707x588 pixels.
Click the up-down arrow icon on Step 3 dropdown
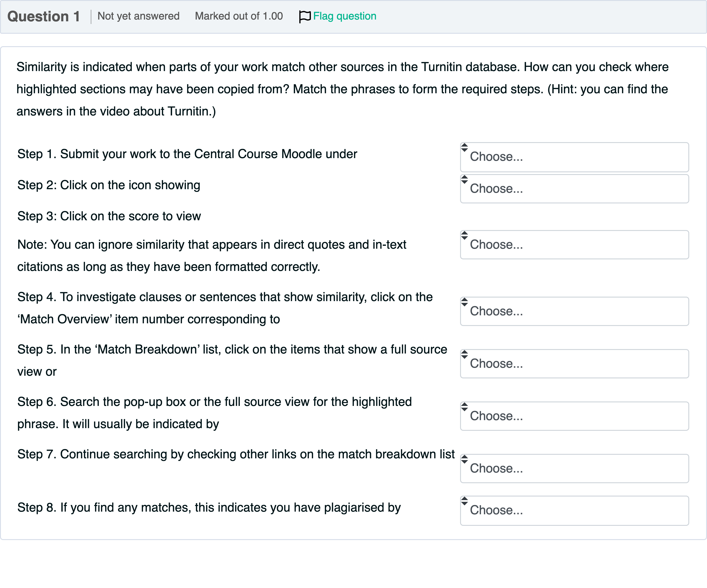click(x=465, y=235)
